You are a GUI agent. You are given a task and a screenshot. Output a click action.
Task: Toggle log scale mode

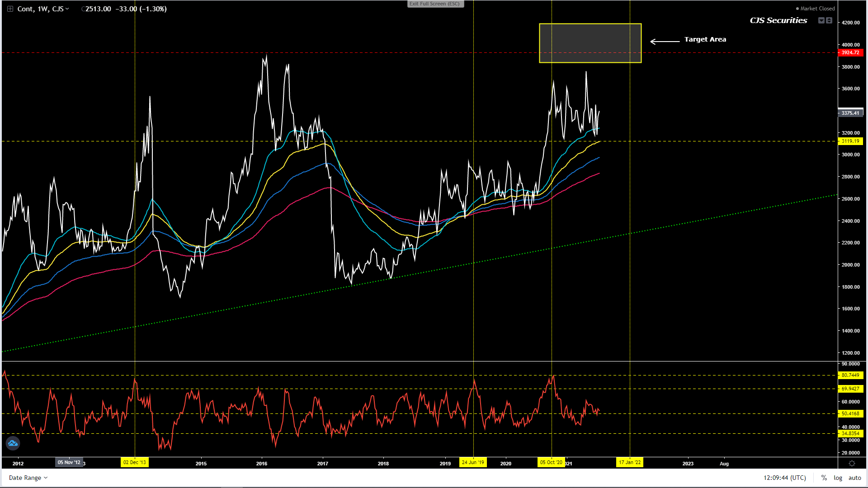tap(838, 478)
